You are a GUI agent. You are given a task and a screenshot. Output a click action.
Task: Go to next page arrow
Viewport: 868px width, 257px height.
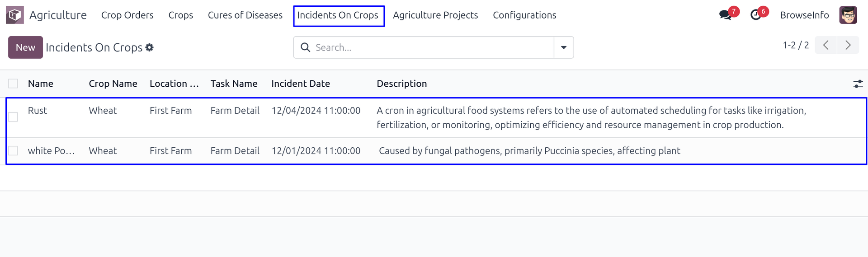pos(848,45)
